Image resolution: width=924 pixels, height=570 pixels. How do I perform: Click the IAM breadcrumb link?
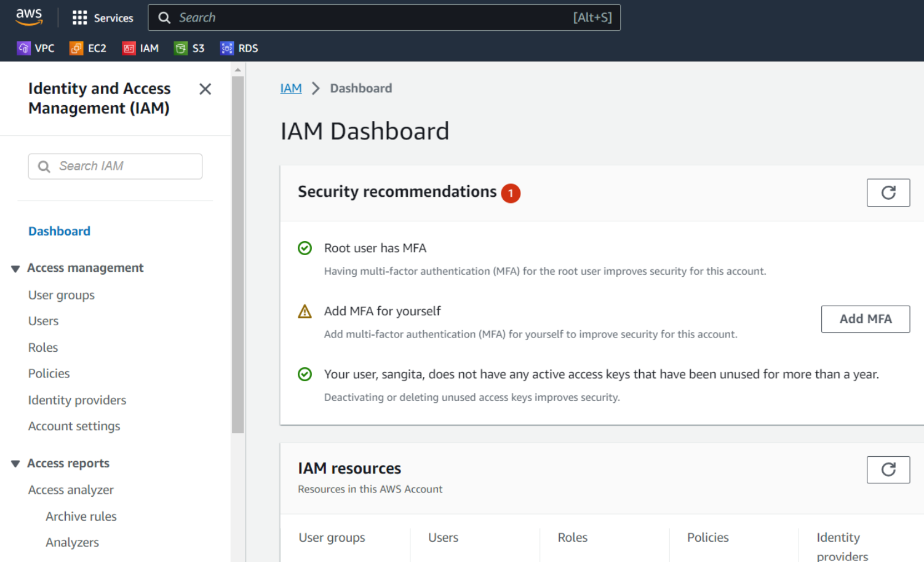point(291,89)
